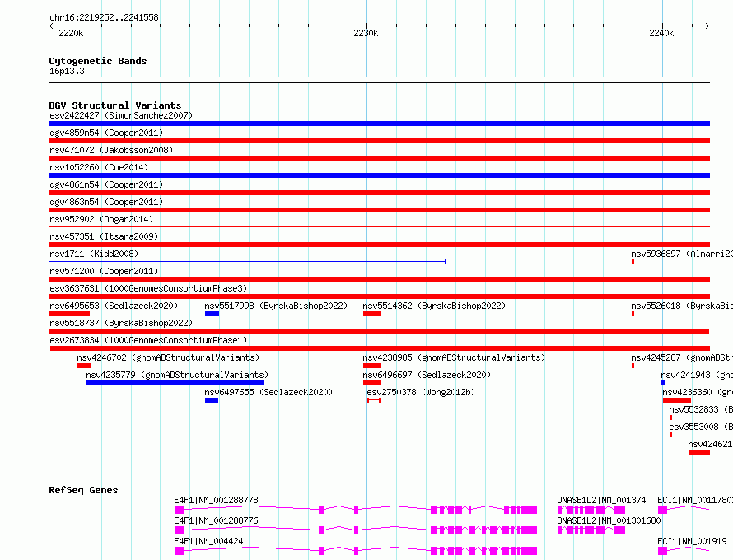Select the nsv6495653 (Sedlazeck2020) label
733x560 pixels.
[x=114, y=306]
